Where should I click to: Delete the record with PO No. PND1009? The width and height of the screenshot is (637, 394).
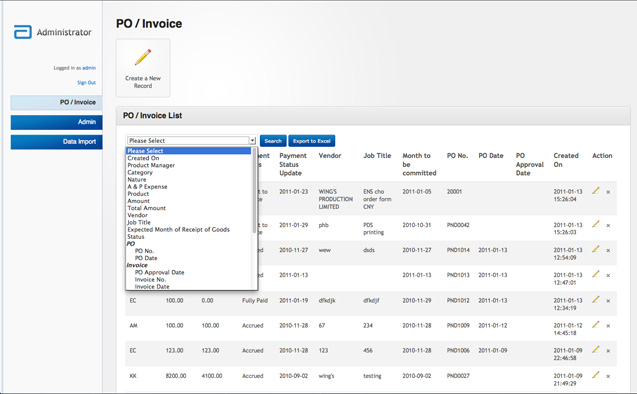click(x=608, y=326)
